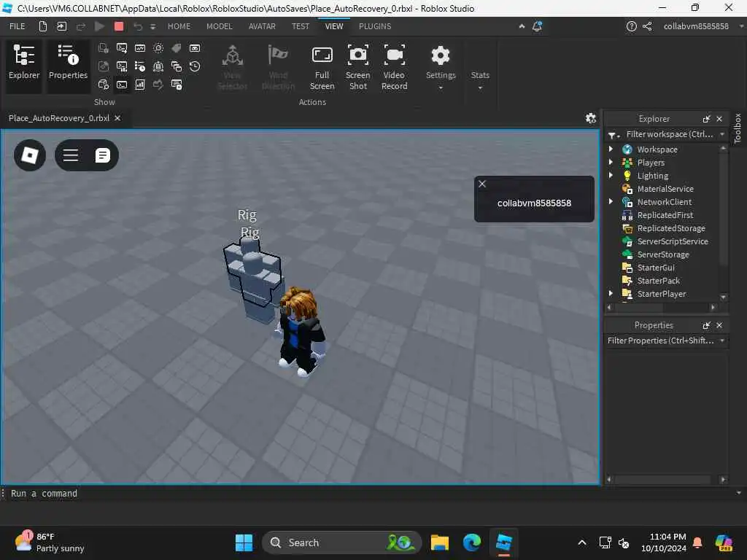
Task: Open Microsoft Edge from the taskbar
Action: click(472, 542)
